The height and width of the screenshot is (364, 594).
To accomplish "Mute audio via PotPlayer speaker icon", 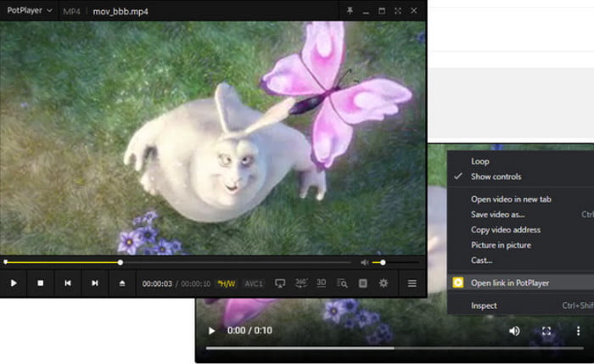I will [x=364, y=262].
